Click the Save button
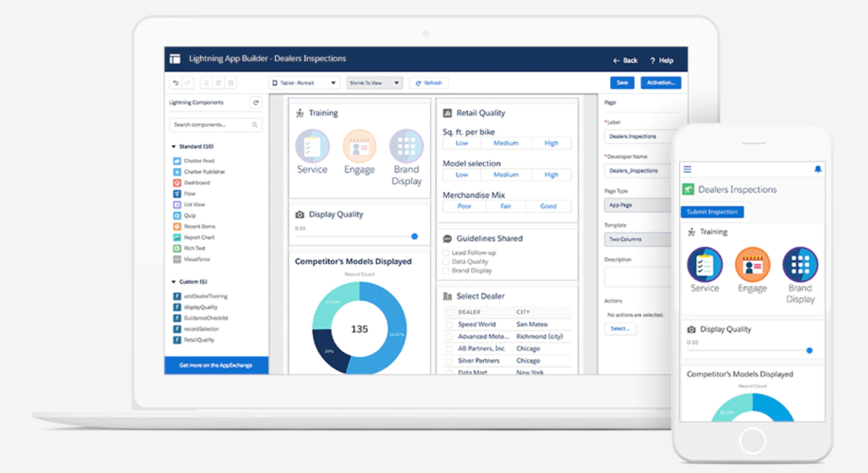 tap(622, 83)
